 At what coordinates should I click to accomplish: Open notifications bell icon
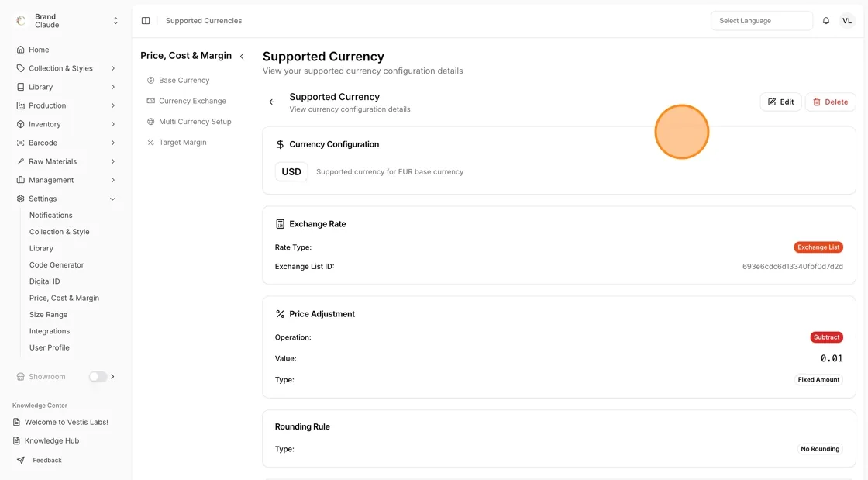826,20
